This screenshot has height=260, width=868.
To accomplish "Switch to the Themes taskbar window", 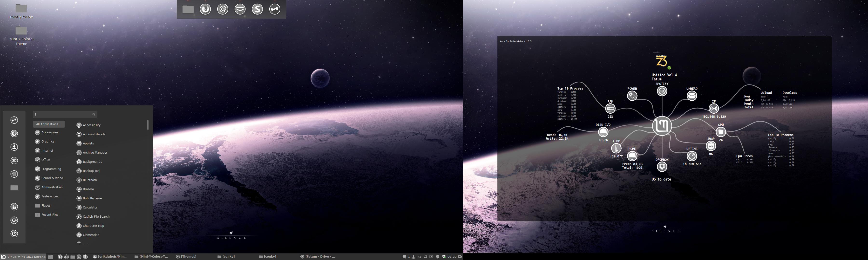I will pyautogui.click(x=186, y=257).
